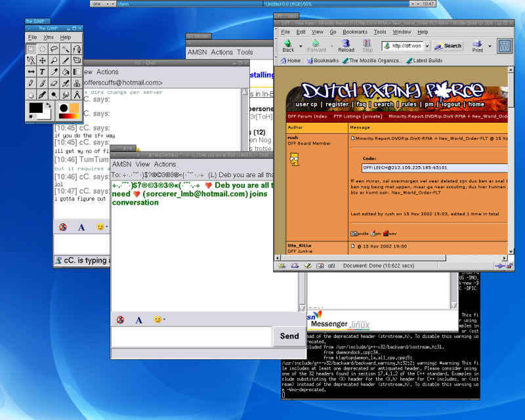The width and height of the screenshot is (525, 420).
Task: Reset GIMP colors to default black and white
Action: pos(31,117)
